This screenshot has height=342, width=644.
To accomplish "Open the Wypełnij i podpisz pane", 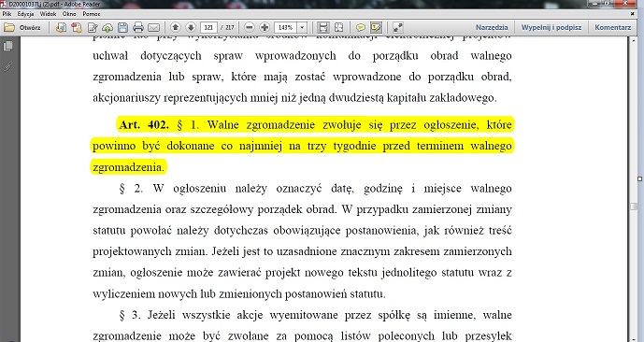I will 551,27.
